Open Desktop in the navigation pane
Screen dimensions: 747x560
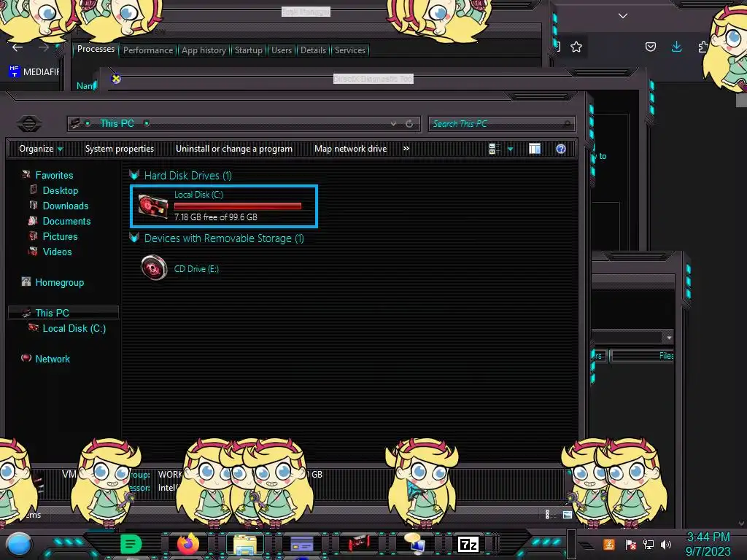coord(61,190)
